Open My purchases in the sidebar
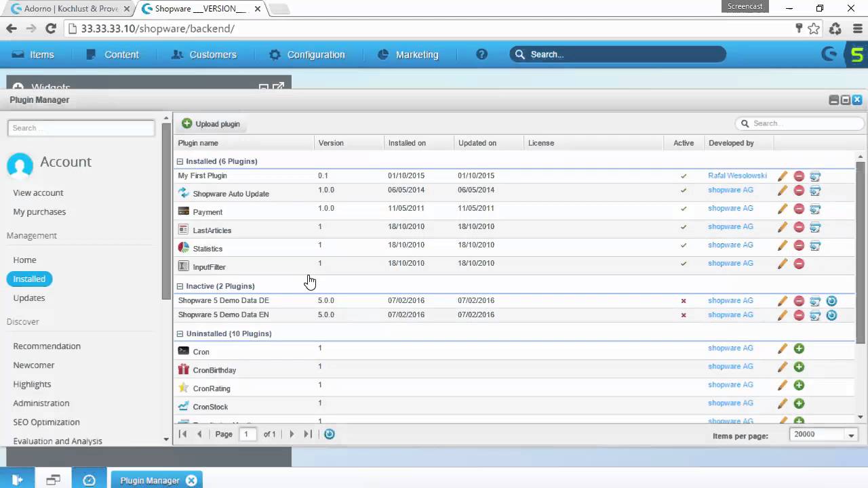868x488 pixels. (39, 212)
